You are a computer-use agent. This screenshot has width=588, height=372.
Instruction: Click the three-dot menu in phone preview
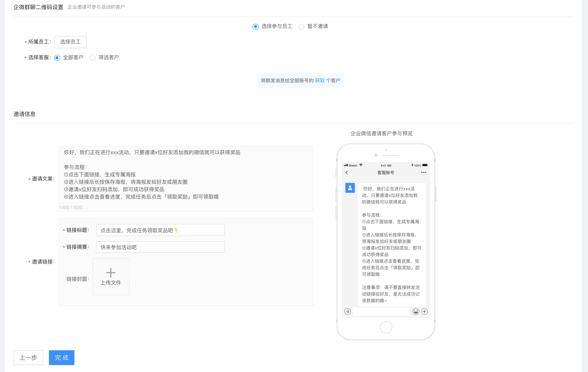[x=423, y=173]
